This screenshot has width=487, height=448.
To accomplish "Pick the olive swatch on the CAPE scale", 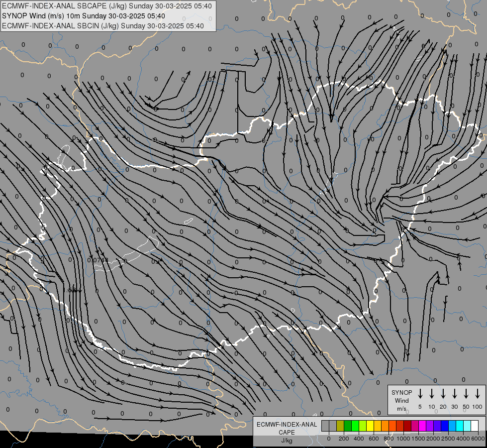I will click(x=340, y=426).
